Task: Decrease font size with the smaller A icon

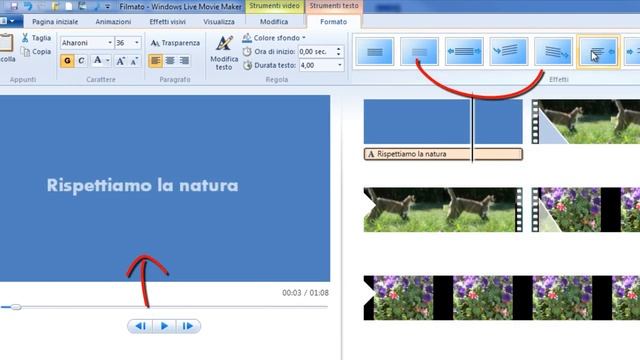Action: 134,61
